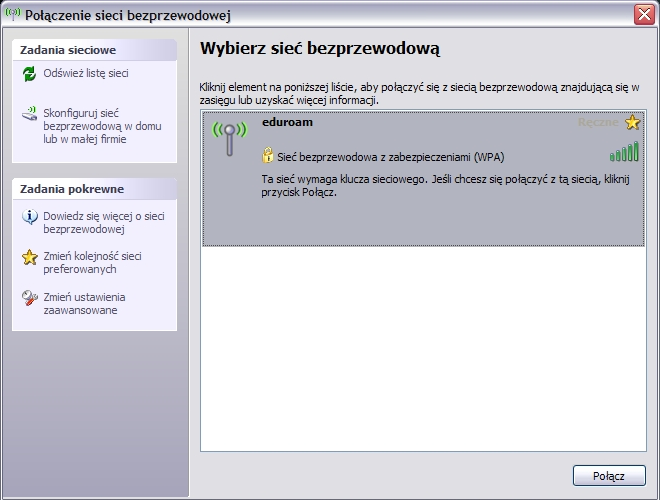The image size is (660, 500).
Task: Click the advanced settings icon in sidebar
Action: 29,298
